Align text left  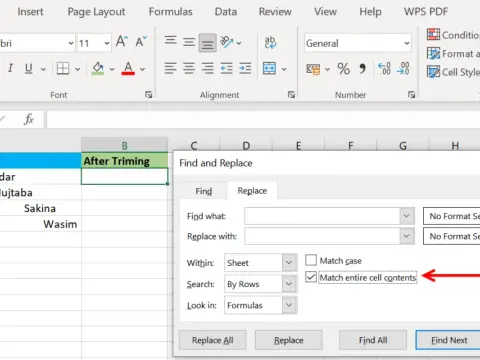click(x=170, y=68)
